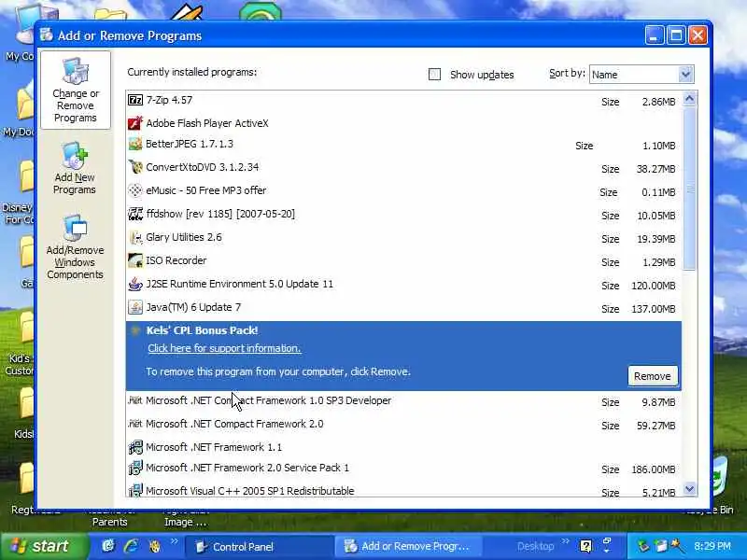Select Microsoft .NET Framework 1.1 entry

[404, 447]
